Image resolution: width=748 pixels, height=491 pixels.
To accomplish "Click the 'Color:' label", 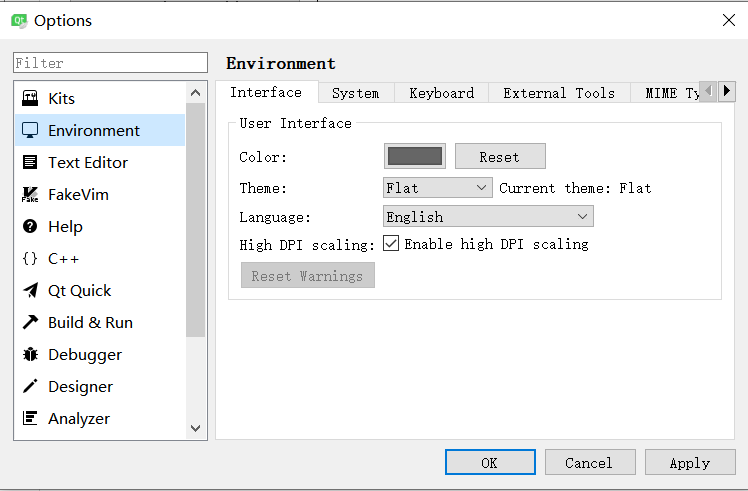I will (x=263, y=157).
